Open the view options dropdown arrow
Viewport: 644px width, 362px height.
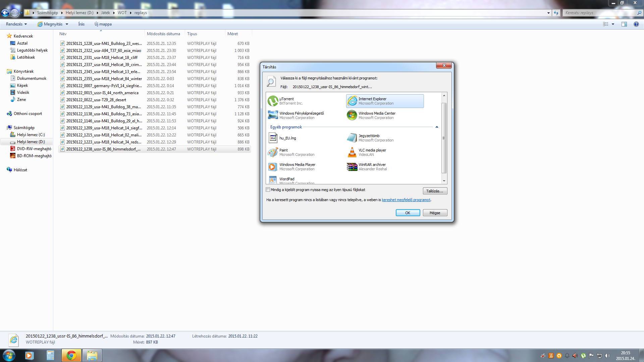tap(613, 24)
